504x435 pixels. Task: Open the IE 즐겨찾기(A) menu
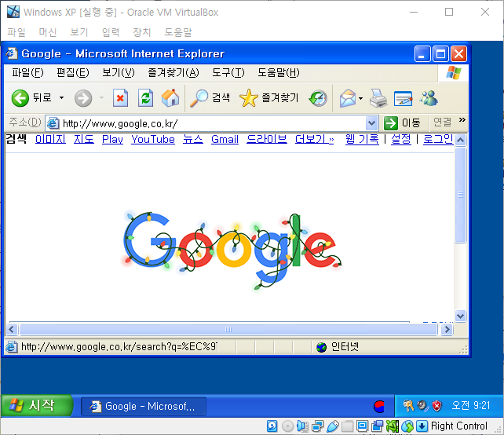point(173,73)
